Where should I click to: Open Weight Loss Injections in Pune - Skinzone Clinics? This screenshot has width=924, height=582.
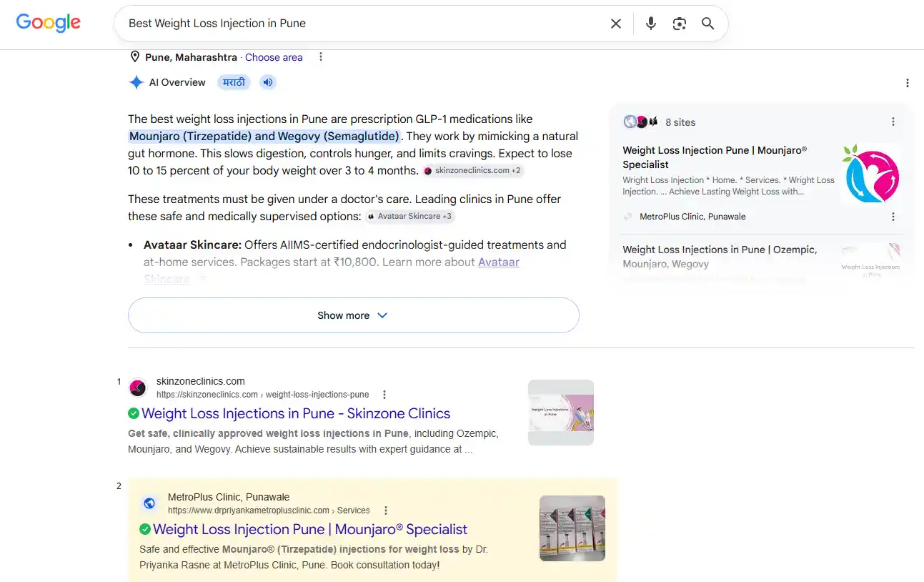tap(296, 413)
